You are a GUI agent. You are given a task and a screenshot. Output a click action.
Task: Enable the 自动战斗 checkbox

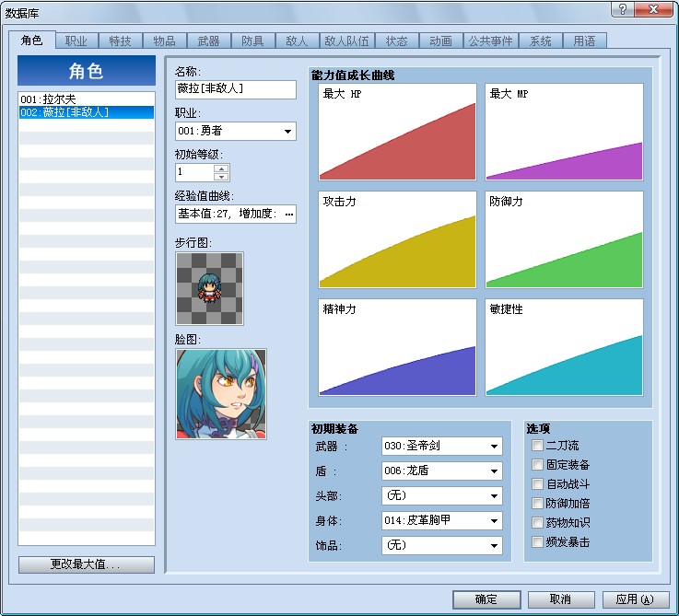pos(537,483)
